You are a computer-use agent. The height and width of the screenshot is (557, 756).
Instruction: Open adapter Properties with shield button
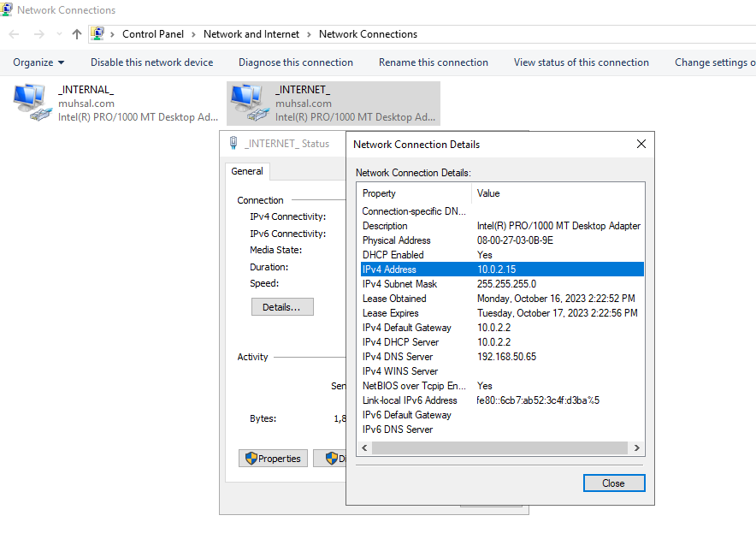tap(273, 459)
